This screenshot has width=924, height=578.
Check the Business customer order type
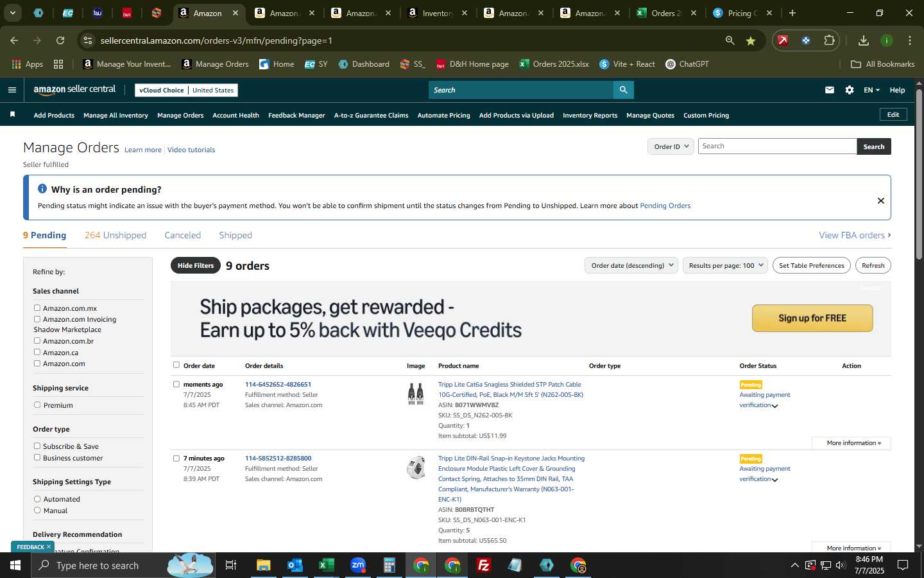tap(37, 458)
